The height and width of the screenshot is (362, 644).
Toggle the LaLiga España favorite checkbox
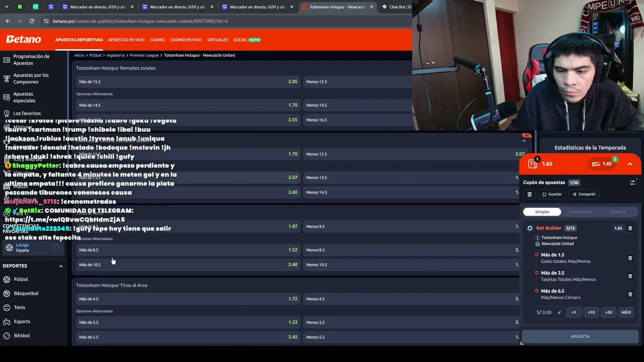click(x=56, y=247)
